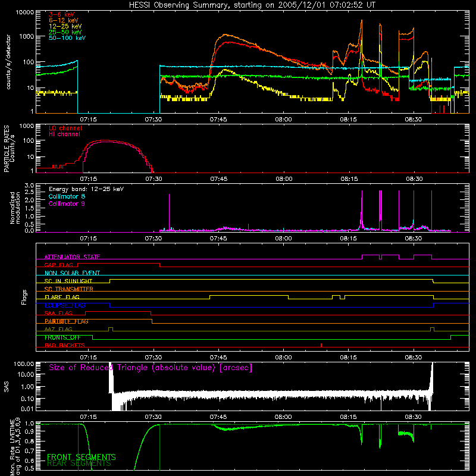
Task: Click the SAS axis title
Action: click(7, 387)
